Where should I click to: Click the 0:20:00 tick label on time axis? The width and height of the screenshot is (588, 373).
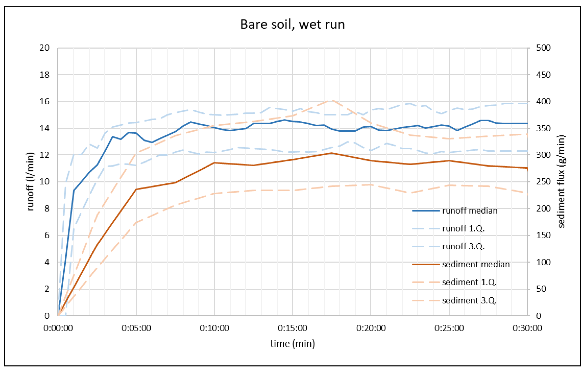pos(371,328)
